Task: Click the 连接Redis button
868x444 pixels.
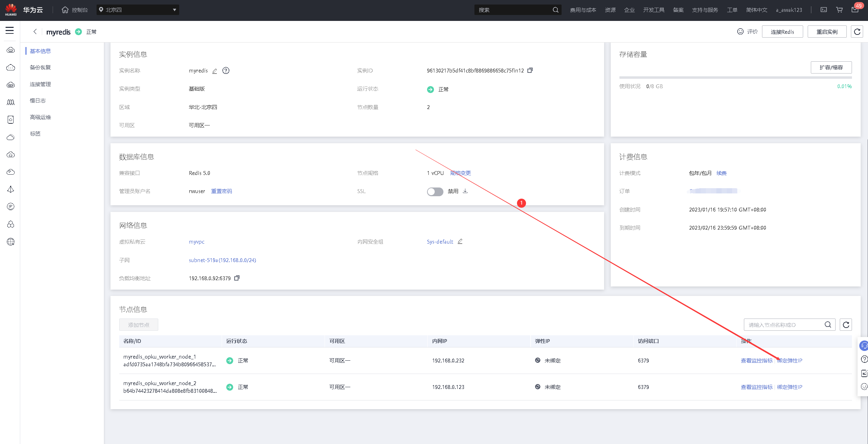Action: (x=782, y=32)
